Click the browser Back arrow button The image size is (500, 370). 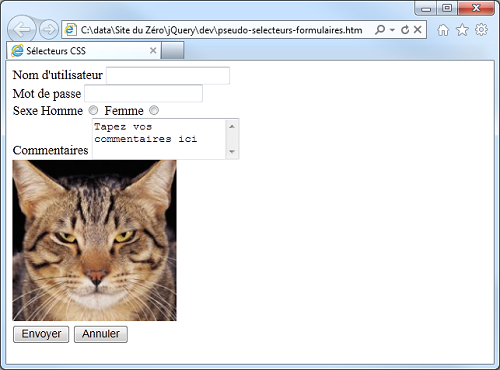tap(22, 30)
